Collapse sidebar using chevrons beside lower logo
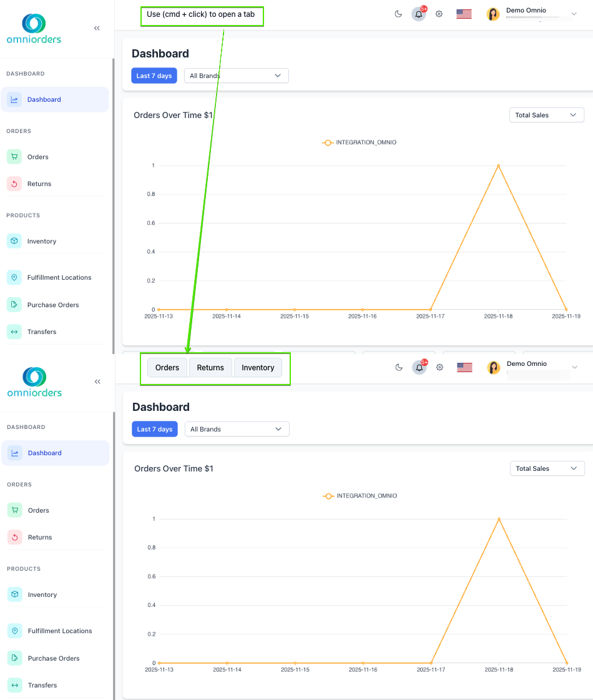The height and width of the screenshot is (700, 593). (97, 382)
